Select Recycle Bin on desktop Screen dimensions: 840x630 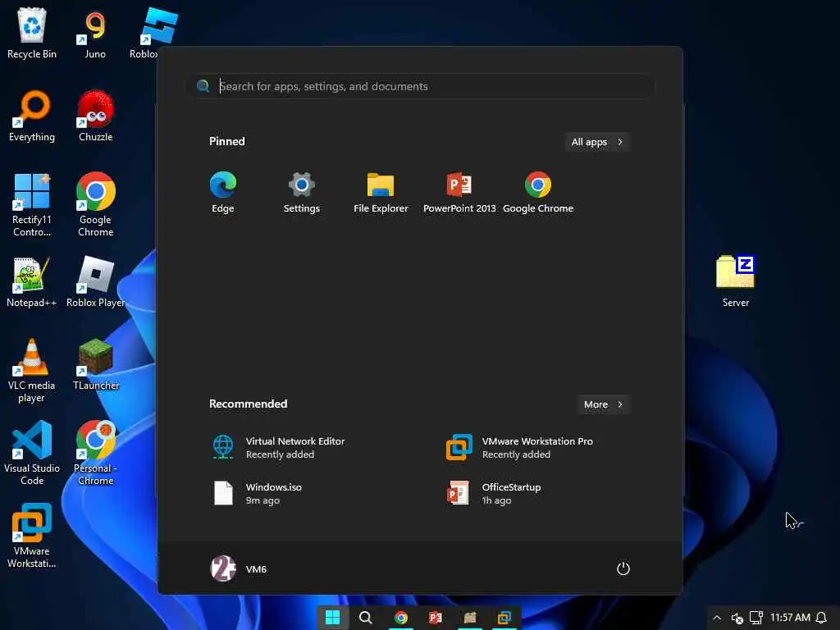pos(32,33)
